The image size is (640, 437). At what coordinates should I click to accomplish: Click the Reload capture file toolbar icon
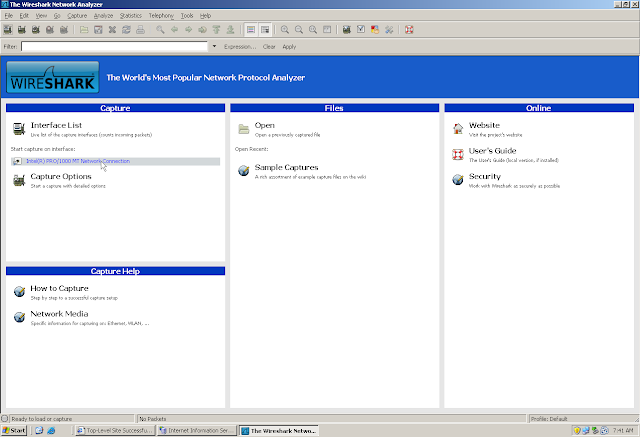(126, 30)
